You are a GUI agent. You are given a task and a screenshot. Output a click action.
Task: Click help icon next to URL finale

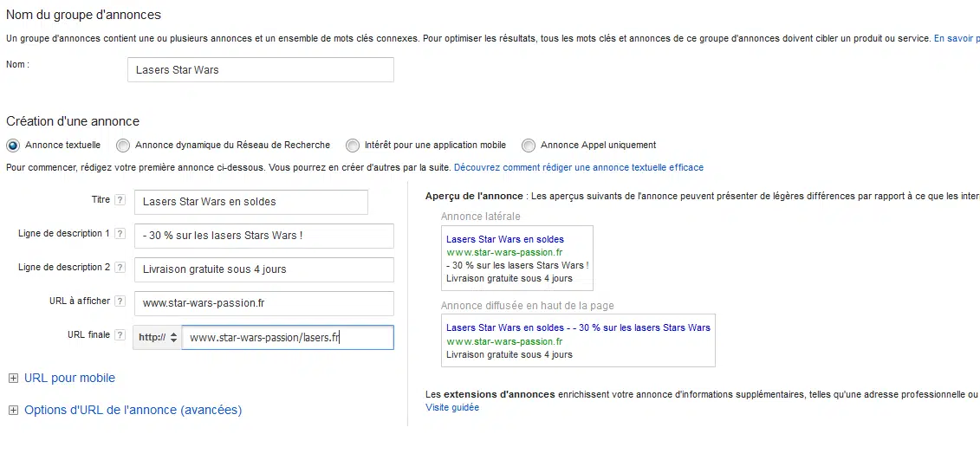[x=120, y=335]
